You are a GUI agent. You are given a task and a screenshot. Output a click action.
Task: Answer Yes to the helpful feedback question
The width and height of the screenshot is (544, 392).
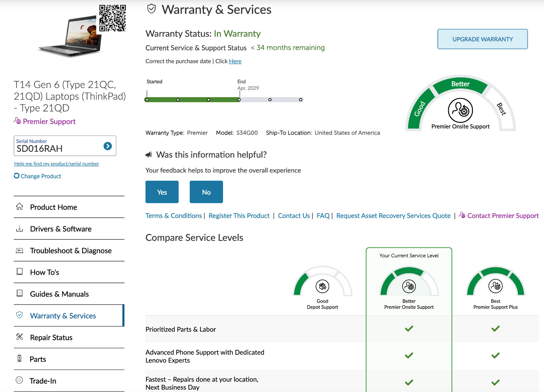tap(162, 192)
